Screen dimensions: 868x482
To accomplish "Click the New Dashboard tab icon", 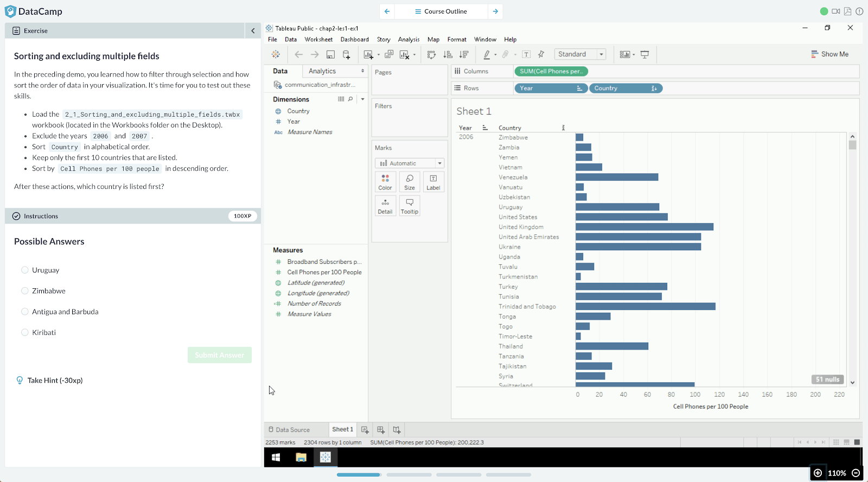I will [381, 430].
